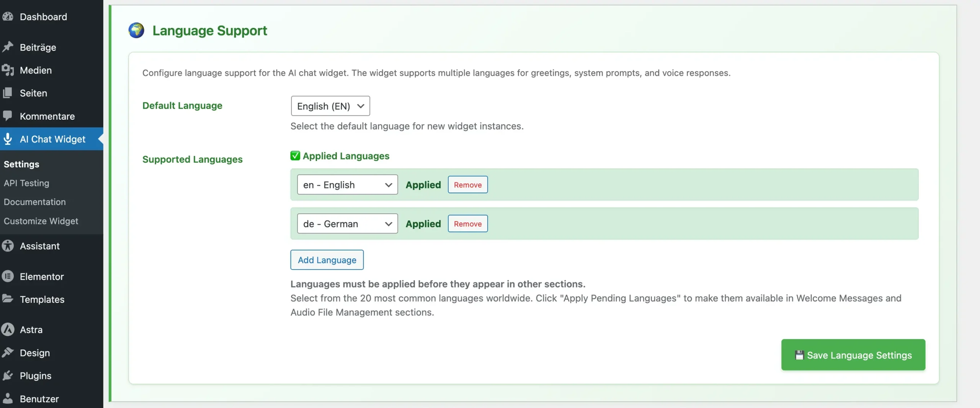Click the Dashboard gauge icon
Viewport: 980px width, 408px height.
pyautogui.click(x=8, y=17)
